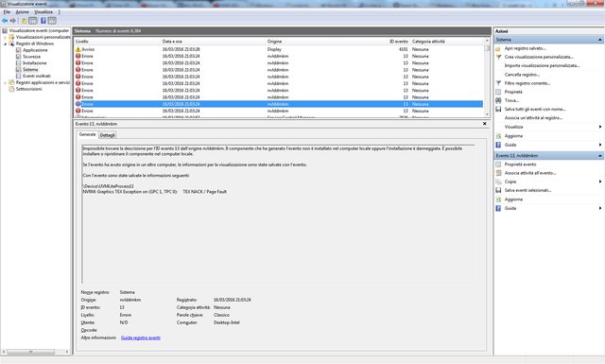Click event list scroll down arrow

tap(487, 114)
